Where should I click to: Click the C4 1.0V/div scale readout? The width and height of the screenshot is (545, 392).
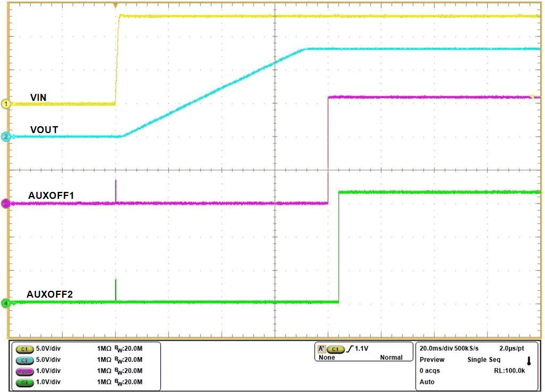coord(48,382)
